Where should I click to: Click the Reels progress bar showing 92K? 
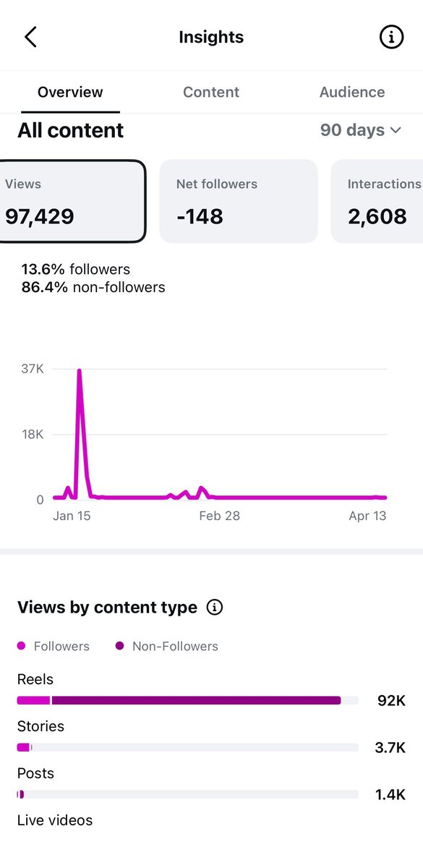click(x=187, y=699)
